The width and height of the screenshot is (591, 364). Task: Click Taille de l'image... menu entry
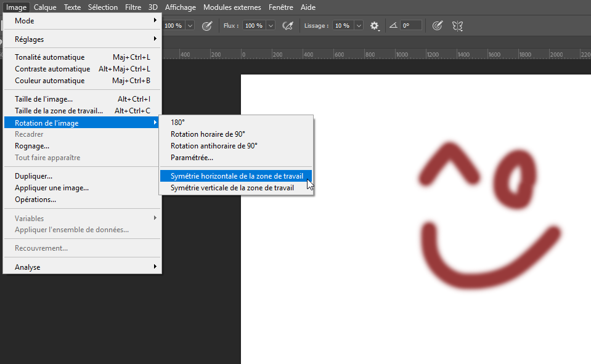pyautogui.click(x=44, y=99)
